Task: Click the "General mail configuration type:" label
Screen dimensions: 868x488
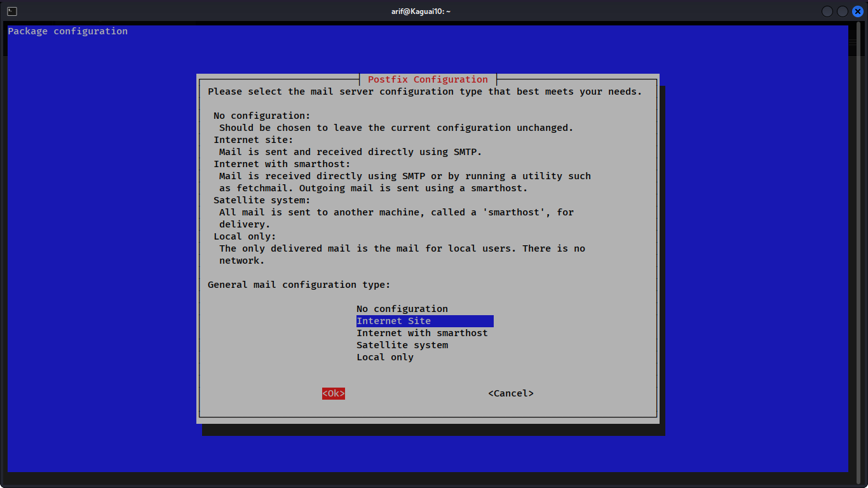Action: pyautogui.click(x=299, y=285)
